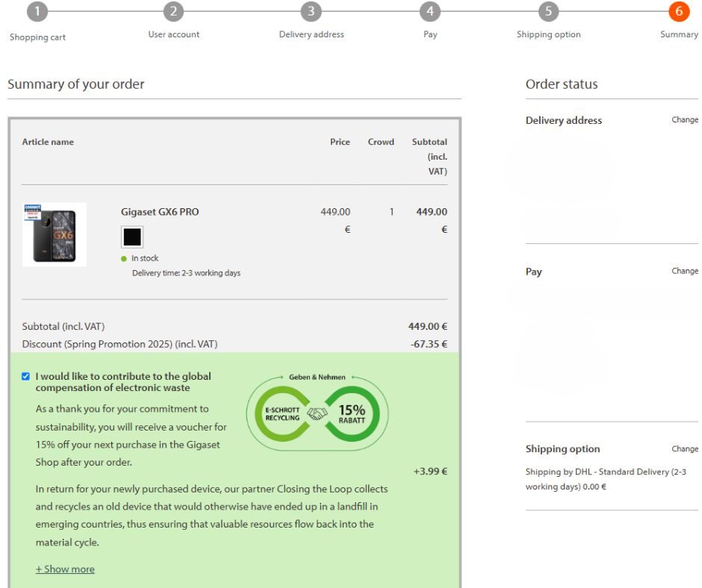Click the 'Shipping by DHL - Standard Delivery' text
This screenshot has height=588, width=702.
point(606,479)
